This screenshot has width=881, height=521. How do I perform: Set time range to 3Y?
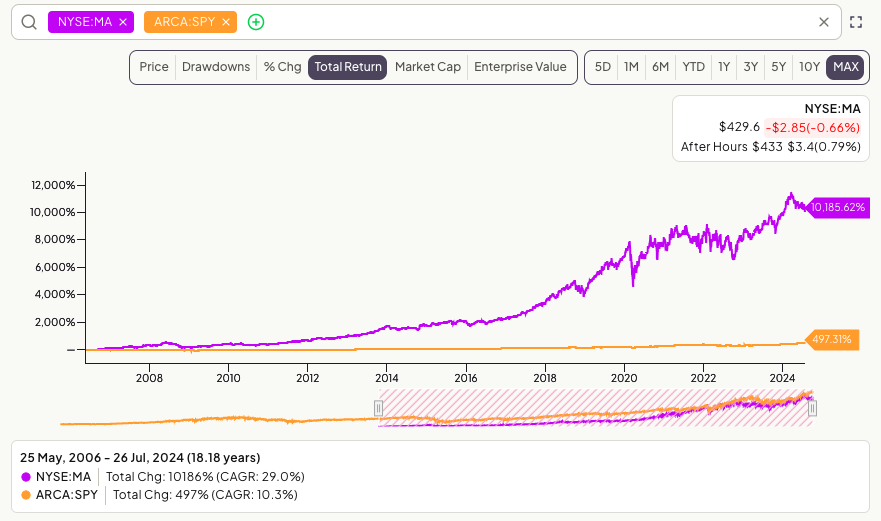point(751,67)
